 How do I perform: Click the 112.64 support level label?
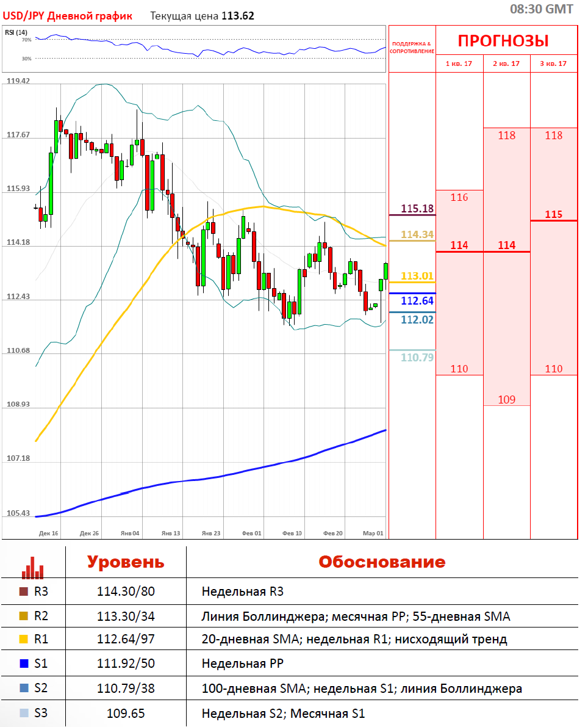417,300
